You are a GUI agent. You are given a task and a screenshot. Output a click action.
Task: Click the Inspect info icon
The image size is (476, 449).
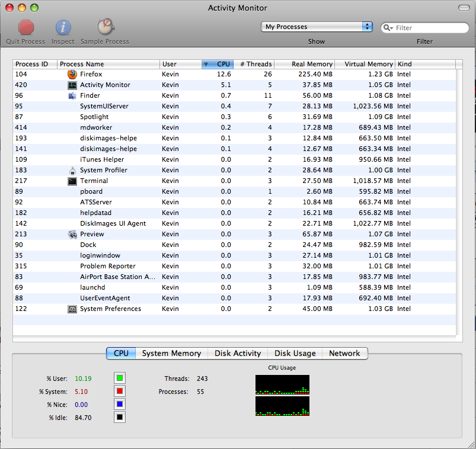click(x=63, y=28)
